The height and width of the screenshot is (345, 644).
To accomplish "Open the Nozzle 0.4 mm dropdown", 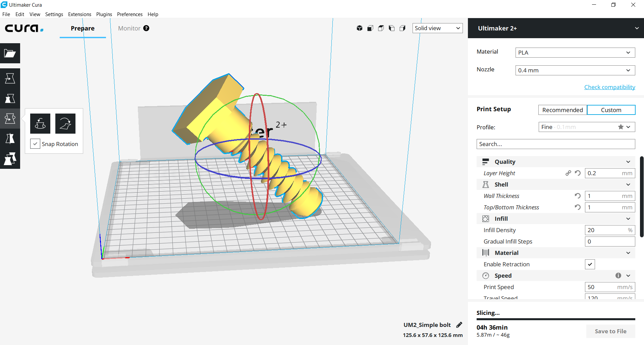I will (575, 70).
